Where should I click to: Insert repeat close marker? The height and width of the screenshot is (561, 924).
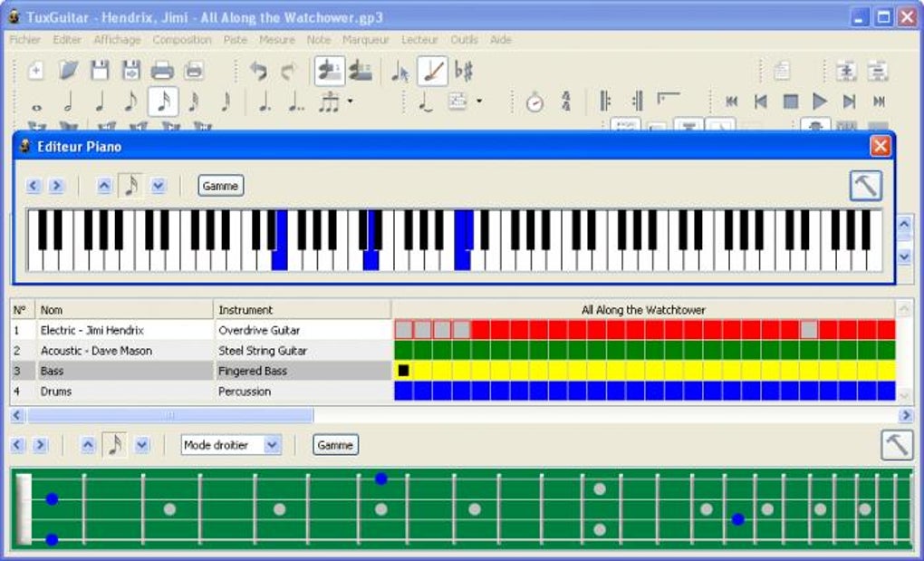coord(637,102)
